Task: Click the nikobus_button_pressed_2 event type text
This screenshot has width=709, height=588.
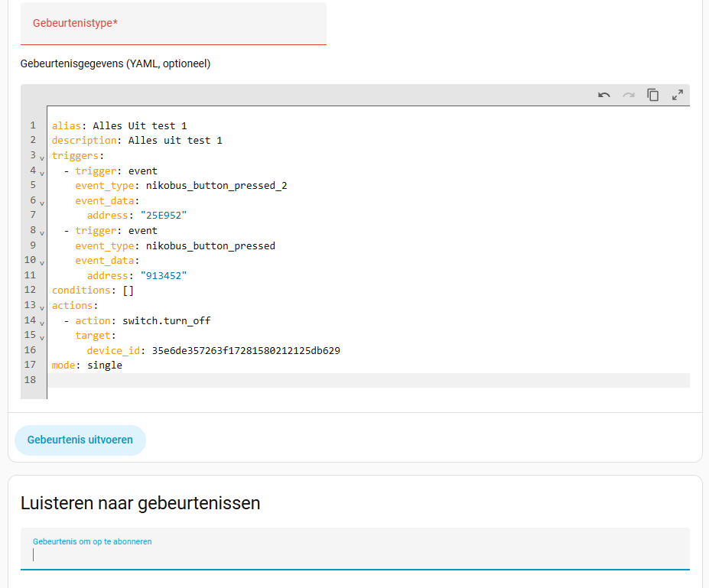Action: (x=216, y=186)
